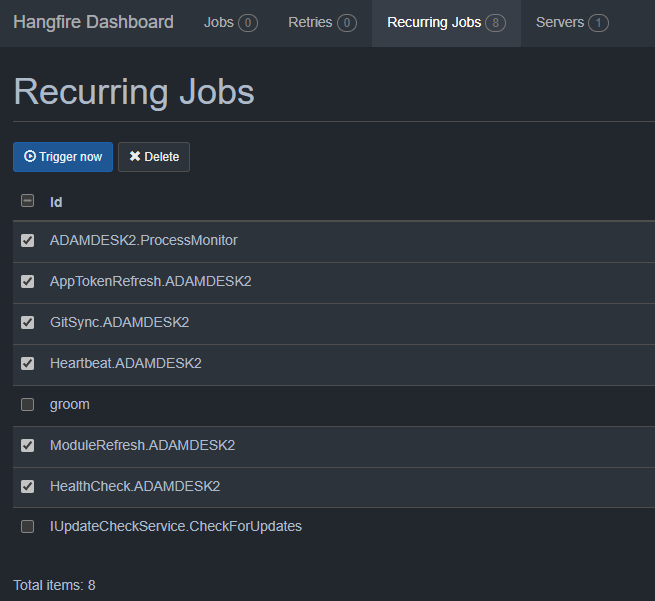Toggle the select-all checkbox beside Id
Viewport: 655px width, 601px height.
point(28,201)
